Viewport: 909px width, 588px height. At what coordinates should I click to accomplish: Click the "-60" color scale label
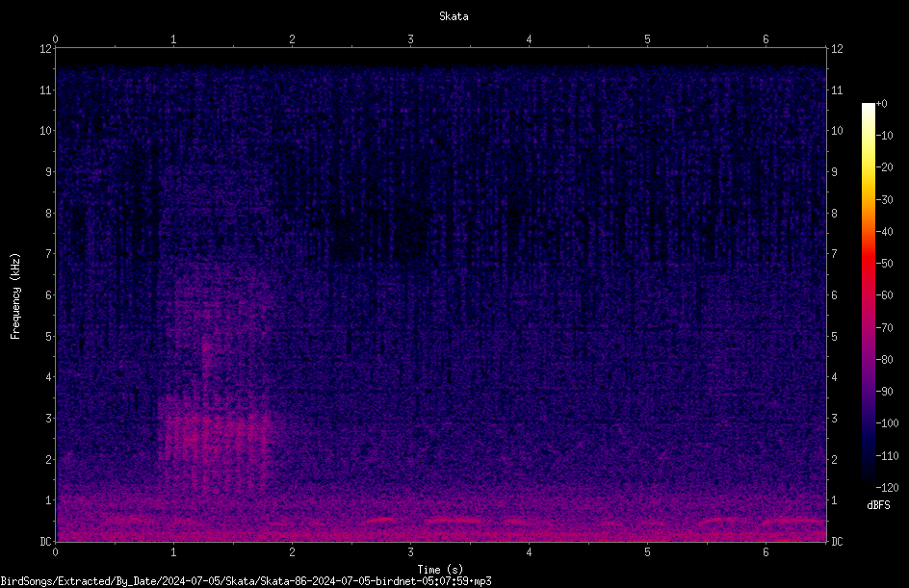click(x=884, y=295)
